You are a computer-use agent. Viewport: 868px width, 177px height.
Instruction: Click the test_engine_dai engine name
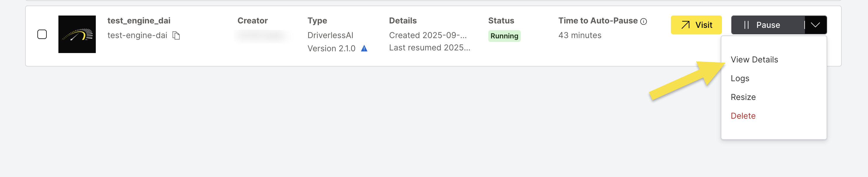(139, 21)
